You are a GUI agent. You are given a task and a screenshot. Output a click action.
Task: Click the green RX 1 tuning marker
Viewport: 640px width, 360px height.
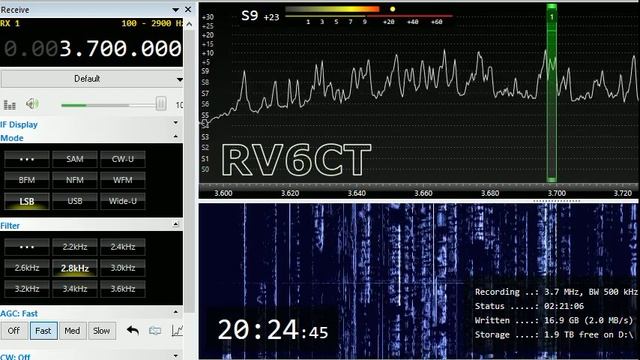click(551, 93)
